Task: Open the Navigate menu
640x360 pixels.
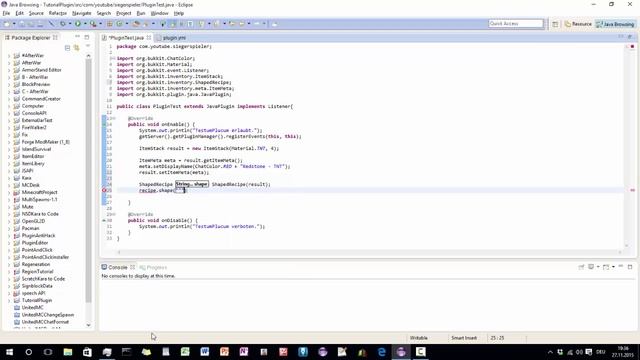Action: [82, 13]
